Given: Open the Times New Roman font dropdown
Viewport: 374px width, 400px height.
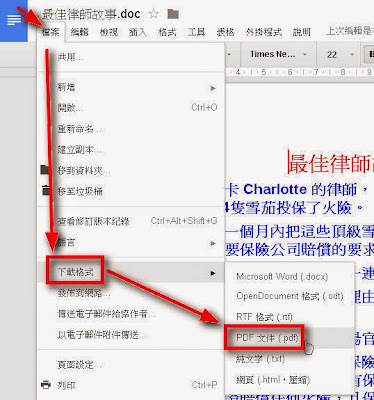Looking at the screenshot, I should click(278, 54).
